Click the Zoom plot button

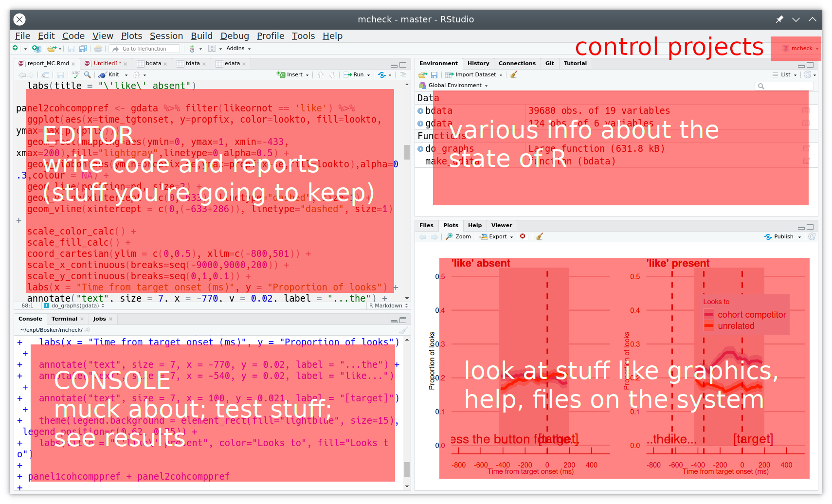(458, 236)
